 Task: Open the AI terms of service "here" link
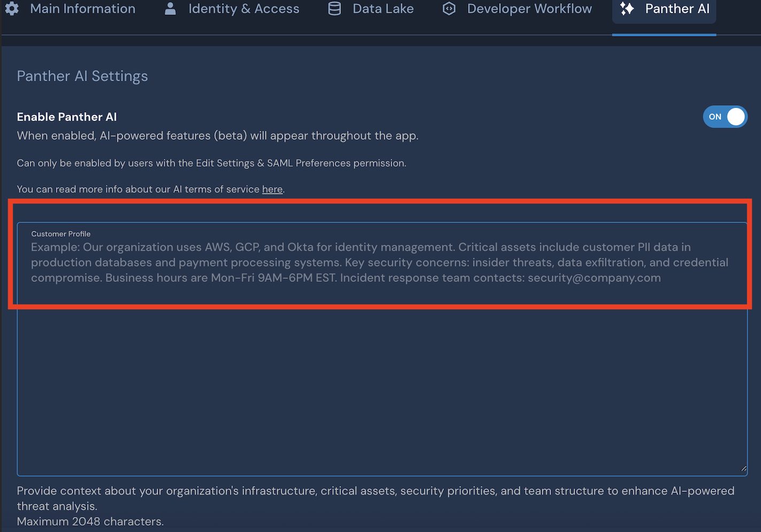click(272, 189)
